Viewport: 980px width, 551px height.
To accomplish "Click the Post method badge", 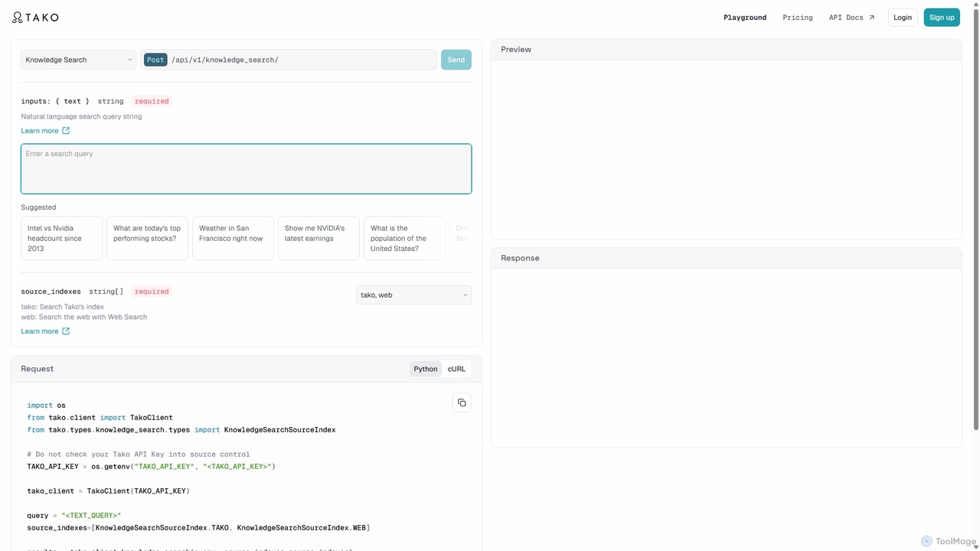I will 155,60.
